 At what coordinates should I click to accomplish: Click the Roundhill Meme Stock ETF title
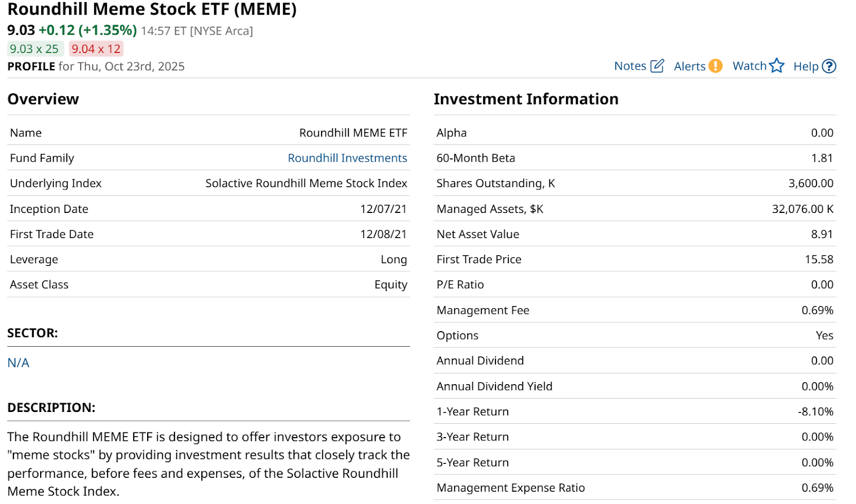(x=152, y=10)
